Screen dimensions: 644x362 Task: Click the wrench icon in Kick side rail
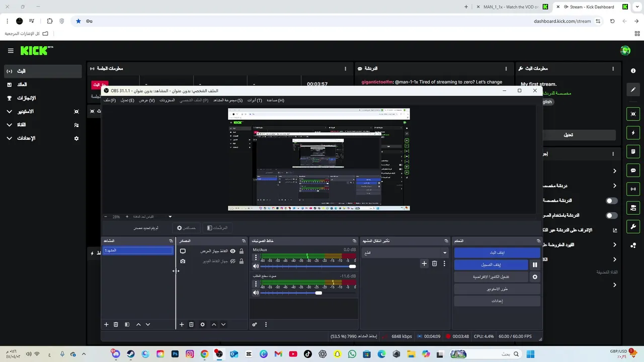tap(633, 226)
